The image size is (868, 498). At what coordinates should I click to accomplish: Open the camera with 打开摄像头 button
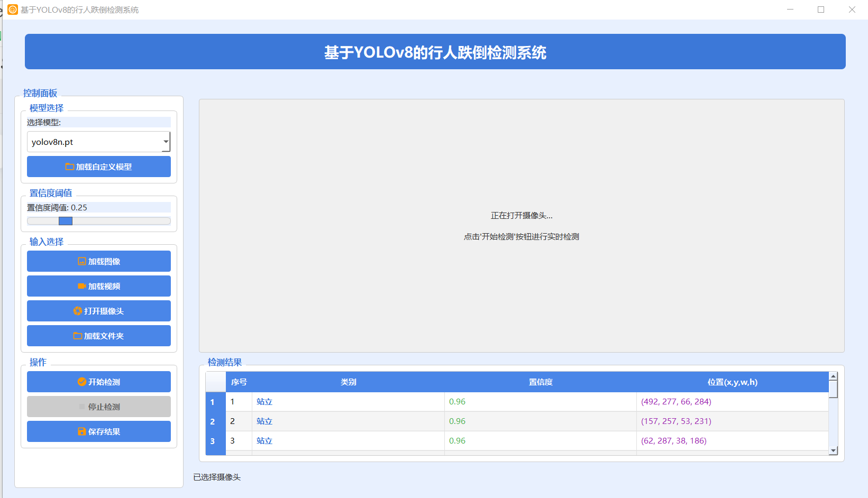99,311
